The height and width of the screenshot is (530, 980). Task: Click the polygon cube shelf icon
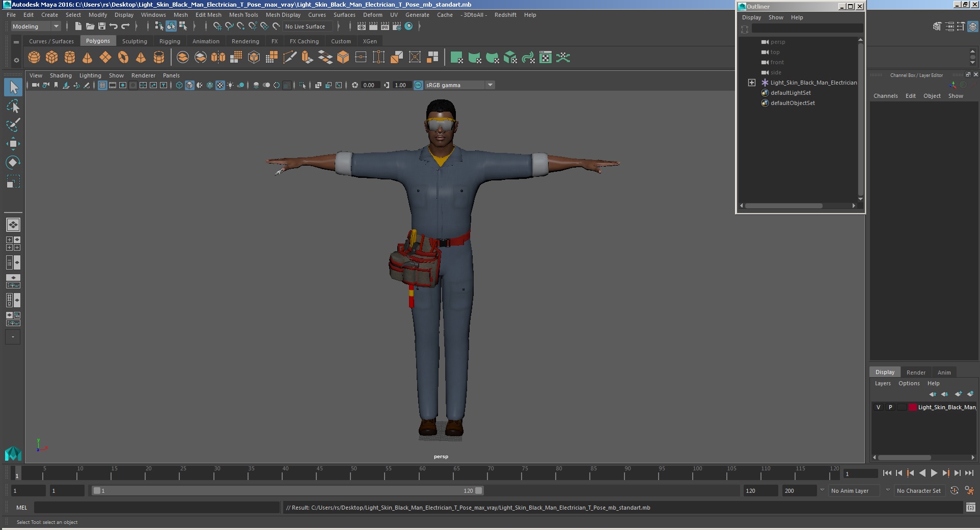coord(52,58)
